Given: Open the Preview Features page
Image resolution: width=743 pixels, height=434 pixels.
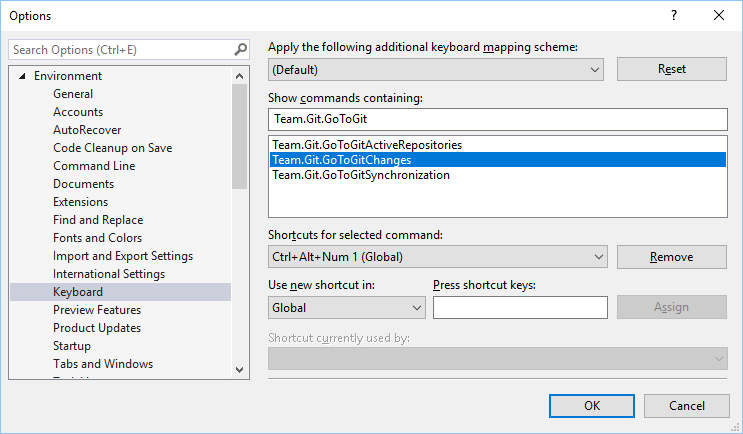Looking at the screenshot, I should coord(97,310).
